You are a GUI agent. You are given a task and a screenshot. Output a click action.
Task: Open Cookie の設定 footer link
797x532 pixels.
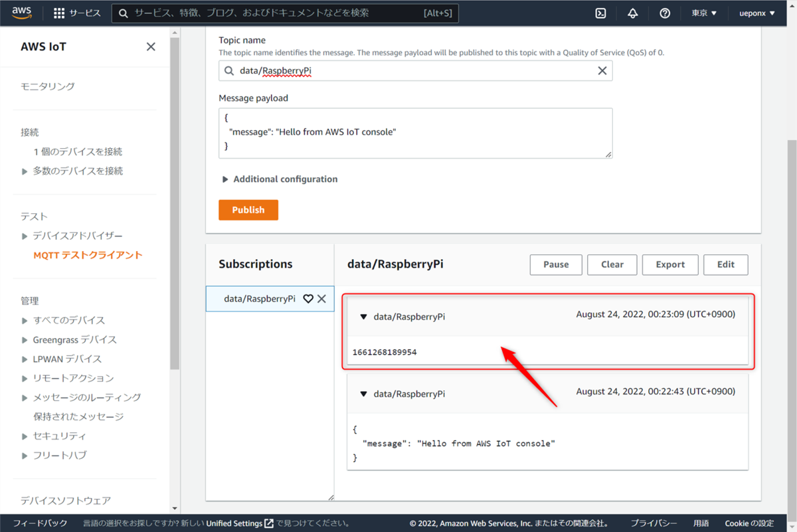(x=749, y=523)
